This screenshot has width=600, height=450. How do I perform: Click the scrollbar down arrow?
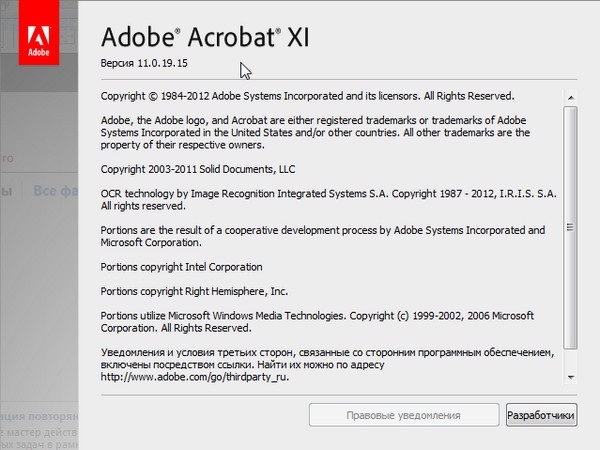[x=571, y=376]
